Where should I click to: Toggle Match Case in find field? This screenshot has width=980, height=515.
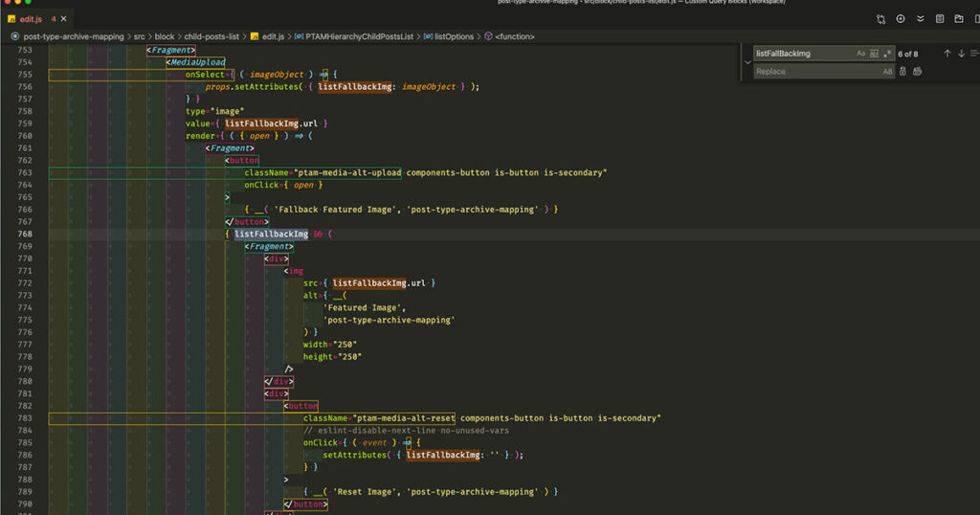click(x=860, y=54)
